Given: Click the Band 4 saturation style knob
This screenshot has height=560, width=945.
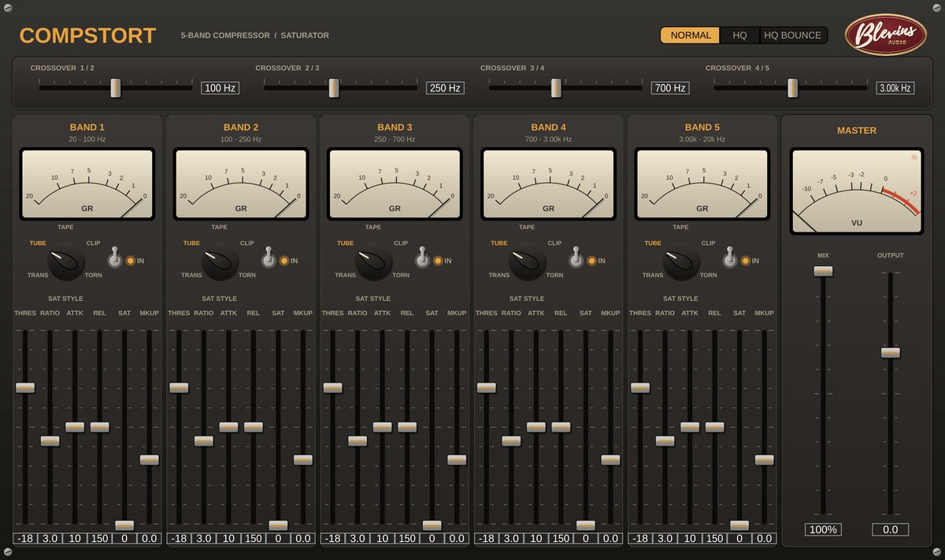Looking at the screenshot, I should (x=527, y=261).
